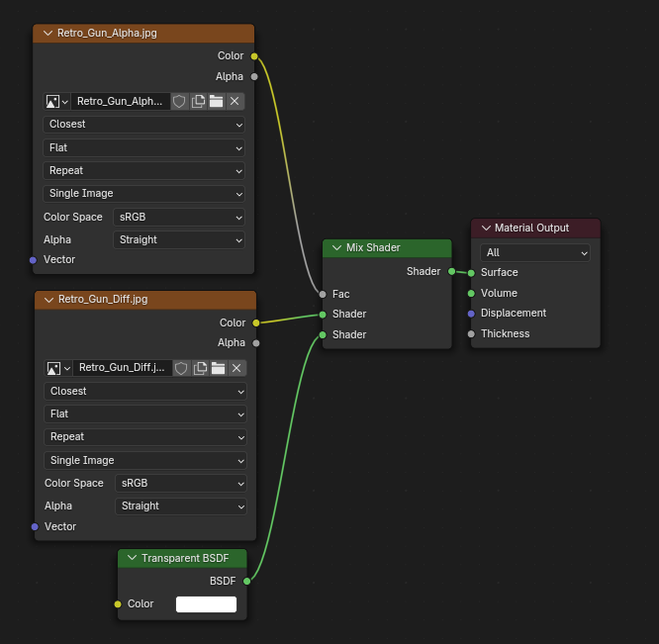Click Color output socket of Retro_Gun_Alpha node

tap(254, 56)
